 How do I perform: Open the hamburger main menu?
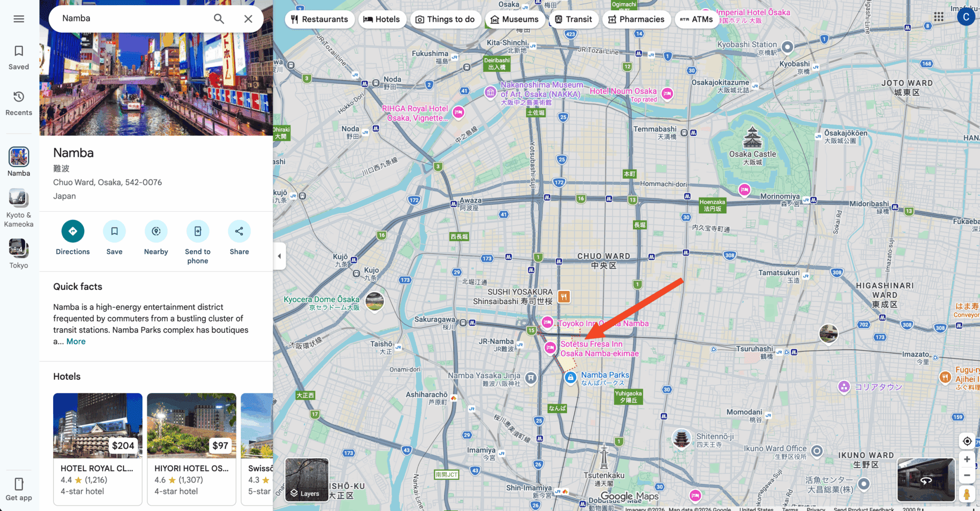[19, 19]
